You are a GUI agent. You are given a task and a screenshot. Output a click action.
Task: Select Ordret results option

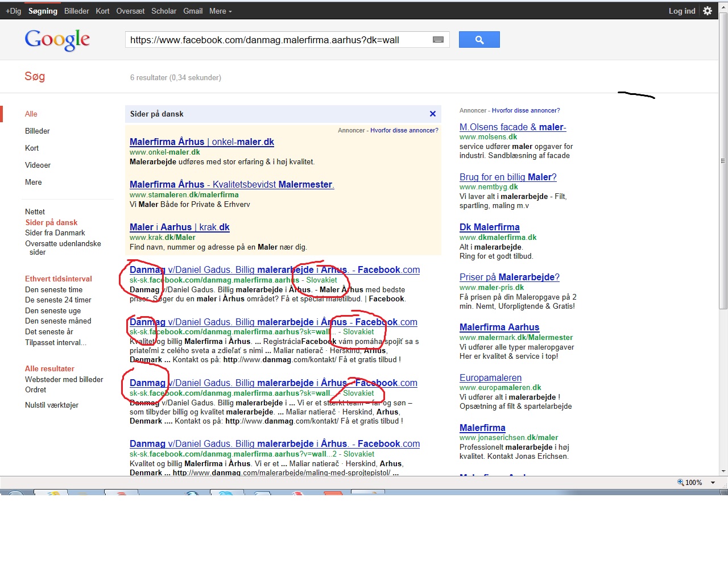[36, 389]
